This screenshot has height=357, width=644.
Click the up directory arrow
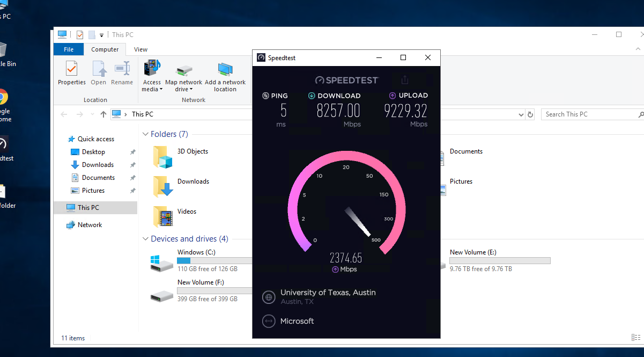103,114
